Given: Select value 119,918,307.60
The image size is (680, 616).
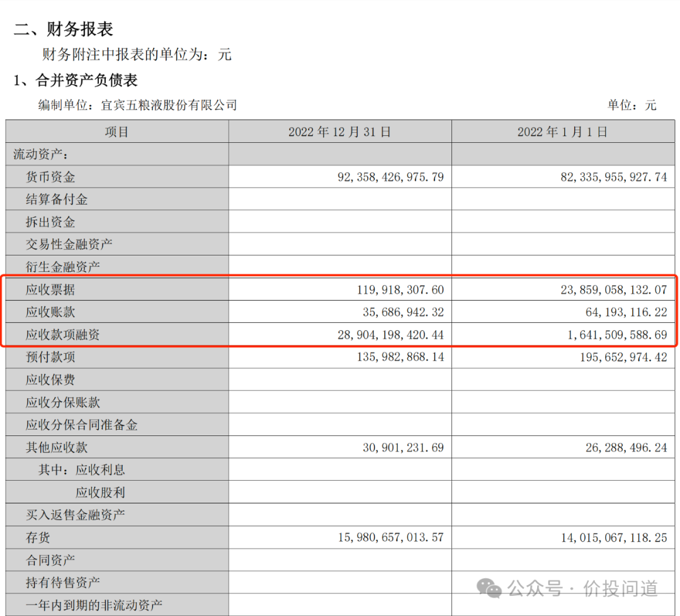Looking at the screenshot, I should 400,289.
